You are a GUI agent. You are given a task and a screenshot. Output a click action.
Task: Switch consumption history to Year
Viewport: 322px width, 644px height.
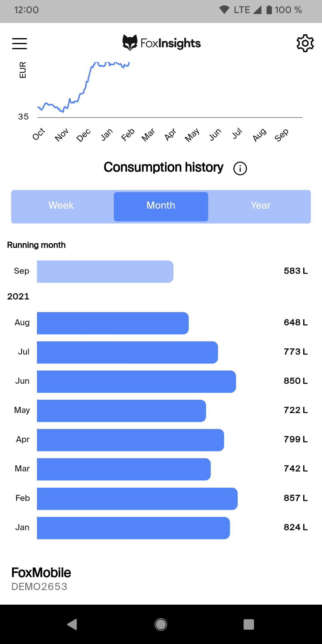[261, 205]
